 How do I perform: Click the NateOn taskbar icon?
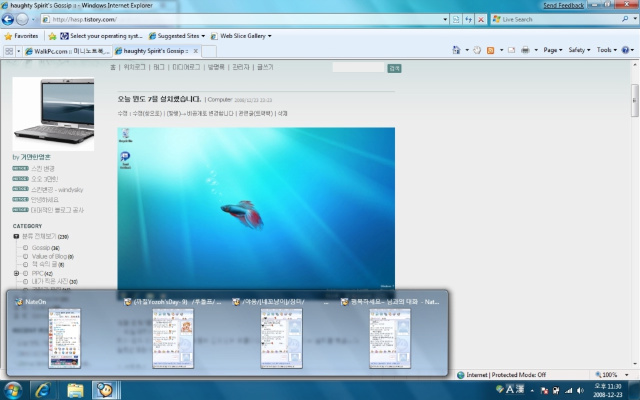[x=105, y=390]
